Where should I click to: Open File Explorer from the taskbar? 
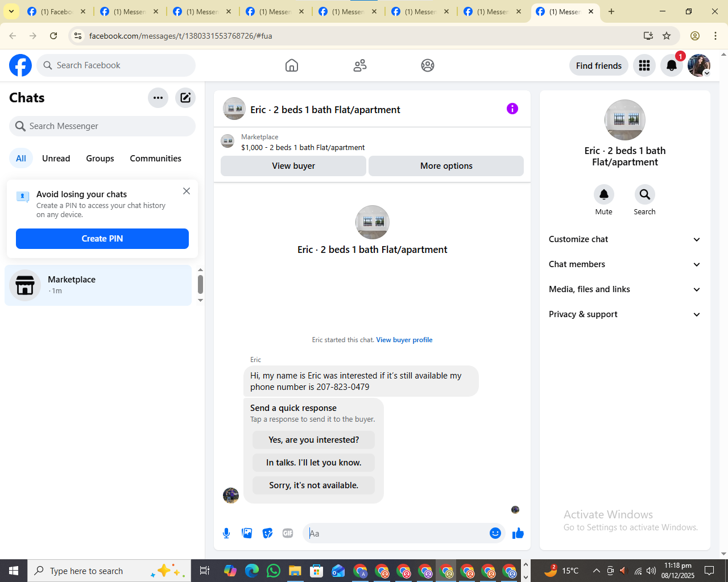[295, 571]
